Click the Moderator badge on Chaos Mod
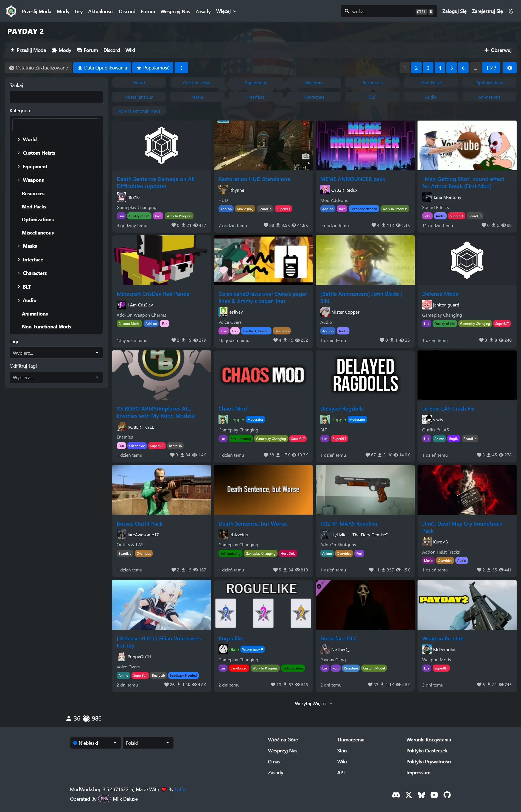 [x=255, y=420]
